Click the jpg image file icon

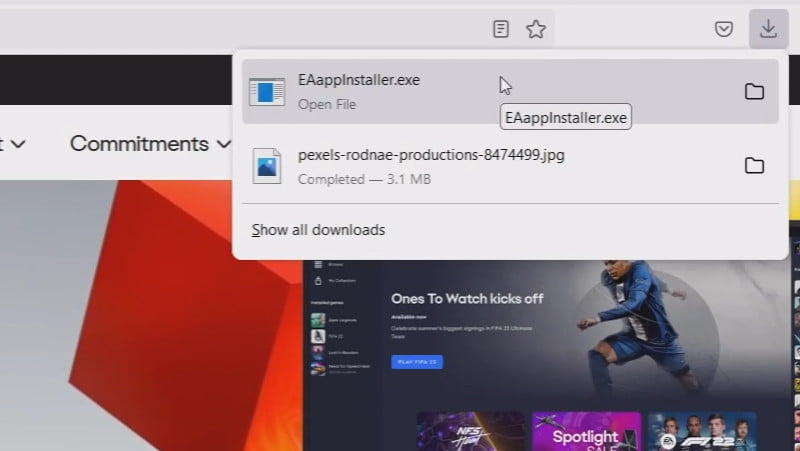pos(267,166)
